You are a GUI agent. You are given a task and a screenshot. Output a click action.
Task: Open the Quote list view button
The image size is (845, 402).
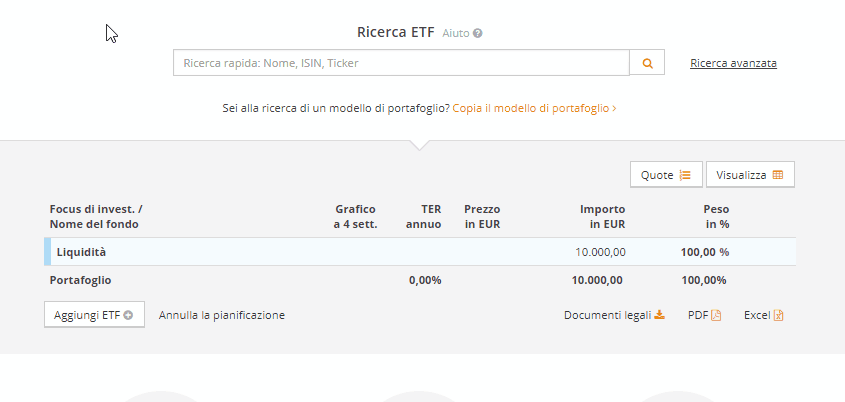666,175
